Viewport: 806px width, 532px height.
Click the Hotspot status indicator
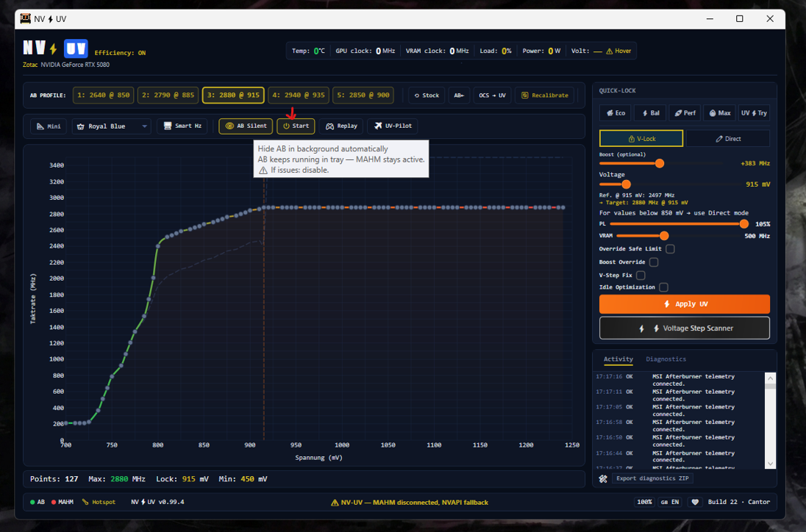click(x=99, y=502)
